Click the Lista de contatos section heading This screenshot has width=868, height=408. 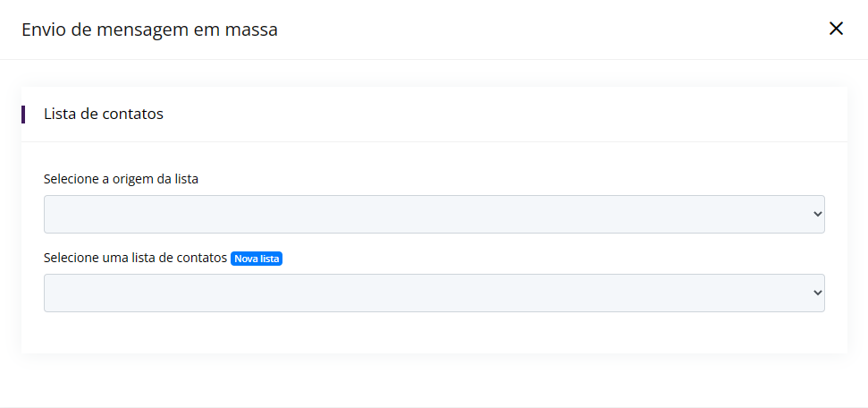(x=104, y=115)
